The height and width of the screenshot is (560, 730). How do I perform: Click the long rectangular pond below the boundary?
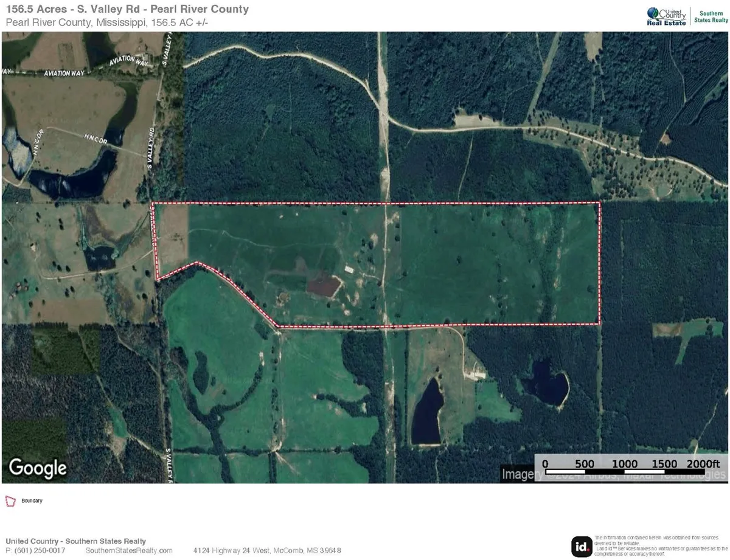pyautogui.click(x=427, y=412)
